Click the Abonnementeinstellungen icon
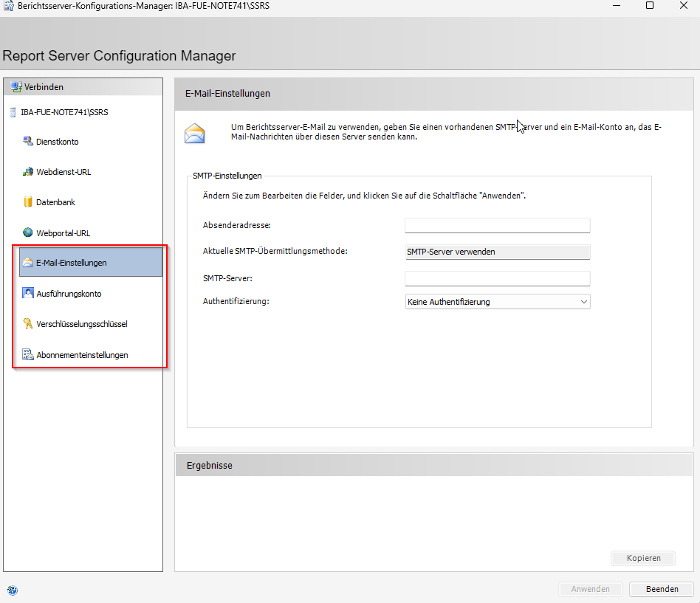This screenshot has width=700, height=603. pyautogui.click(x=28, y=355)
